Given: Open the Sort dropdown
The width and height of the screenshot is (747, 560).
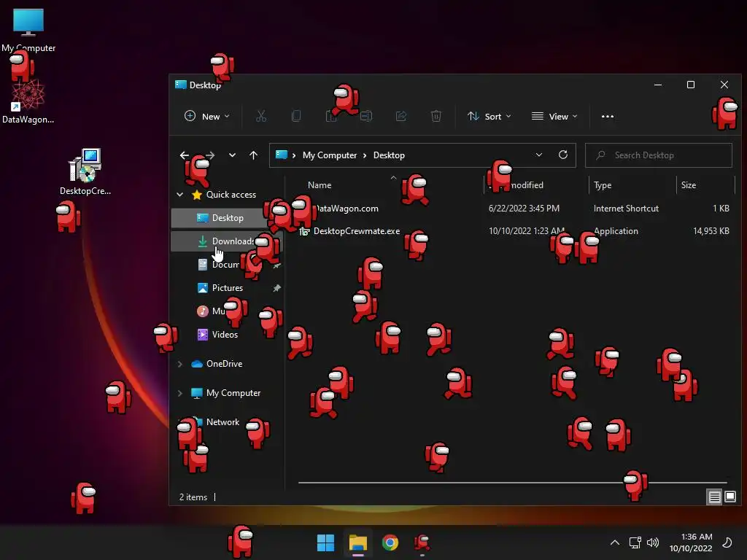Looking at the screenshot, I should click(489, 116).
